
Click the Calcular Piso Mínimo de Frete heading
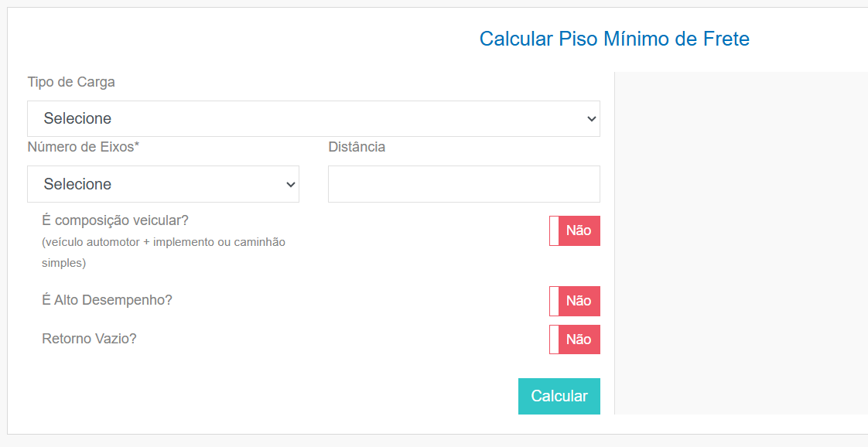tap(614, 39)
